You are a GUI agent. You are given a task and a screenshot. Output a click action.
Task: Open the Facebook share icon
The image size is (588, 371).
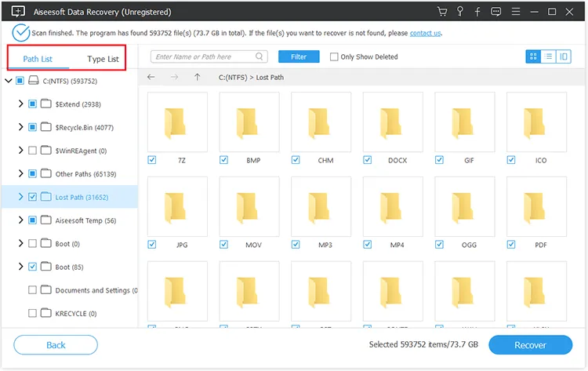pyautogui.click(x=477, y=12)
